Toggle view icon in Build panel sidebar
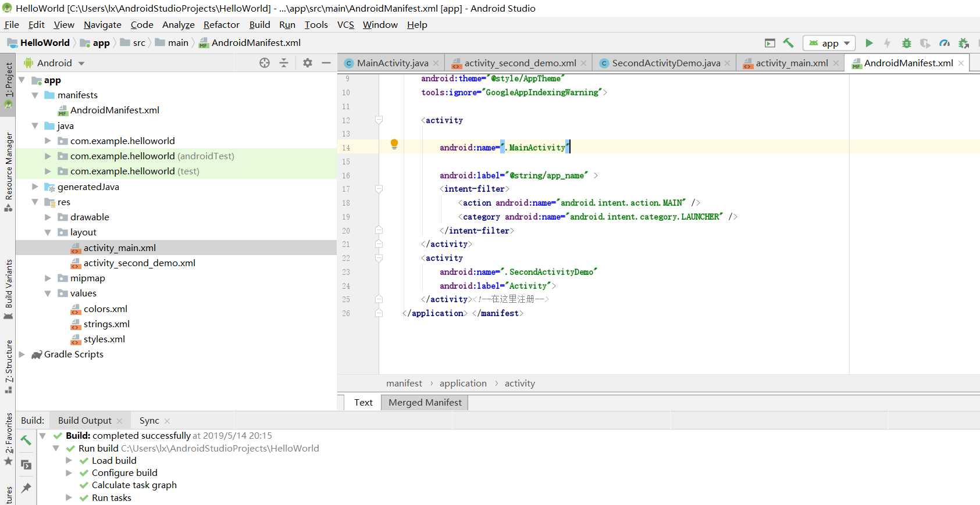The image size is (980, 505). pyautogui.click(x=26, y=464)
